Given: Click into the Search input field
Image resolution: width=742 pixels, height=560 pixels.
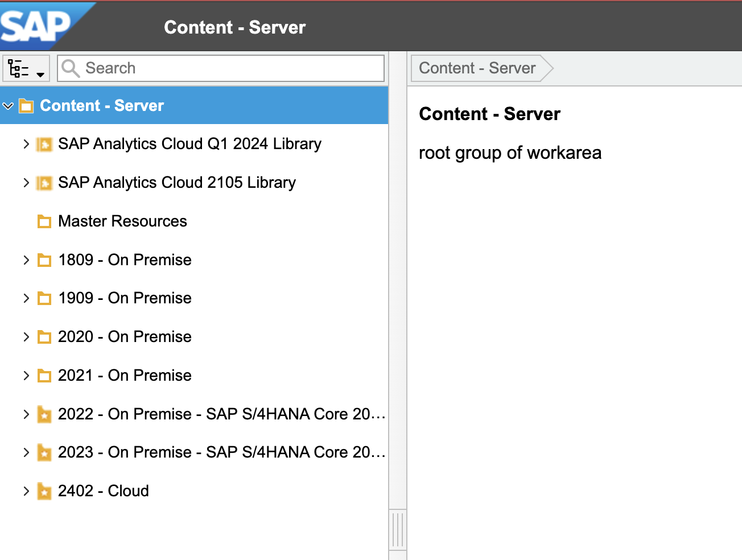Looking at the screenshot, I should coord(221,68).
